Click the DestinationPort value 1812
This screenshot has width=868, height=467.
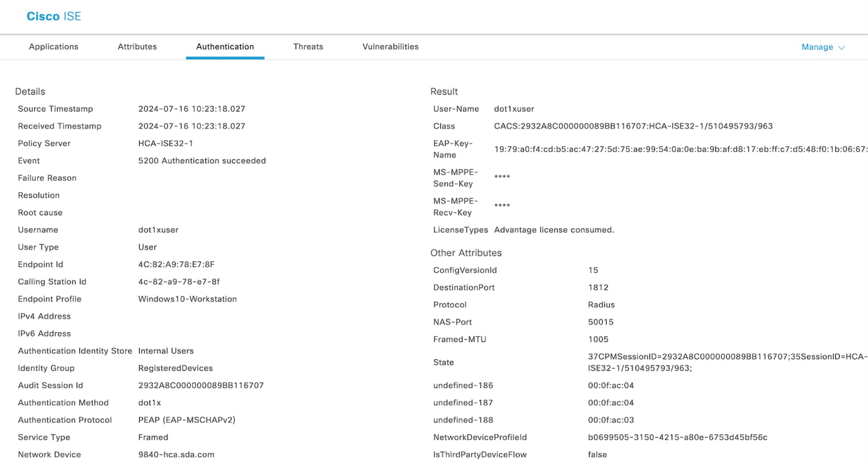[x=598, y=287]
